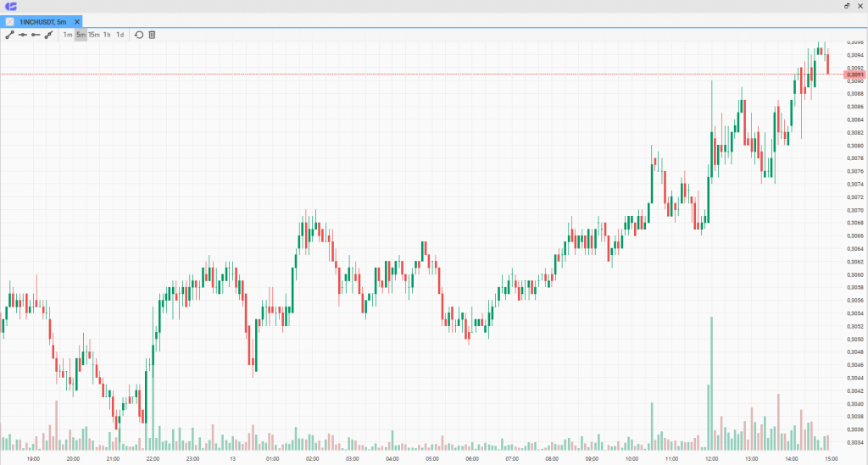Click the crossed-box icon on the 1INCHUSDT tab
The height and width of the screenshot is (465, 868).
(x=10, y=22)
